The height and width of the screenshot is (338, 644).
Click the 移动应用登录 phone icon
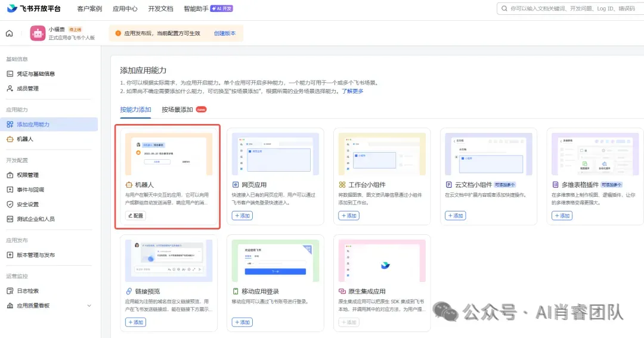pyautogui.click(x=236, y=291)
